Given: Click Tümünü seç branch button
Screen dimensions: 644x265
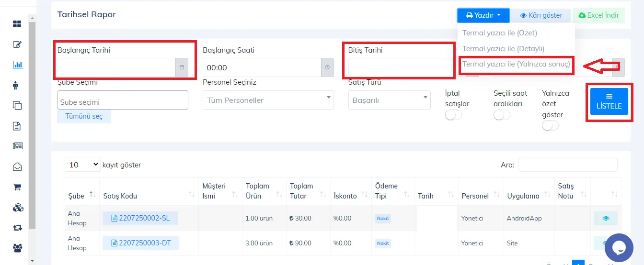Looking at the screenshot, I should tap(84, 116).
